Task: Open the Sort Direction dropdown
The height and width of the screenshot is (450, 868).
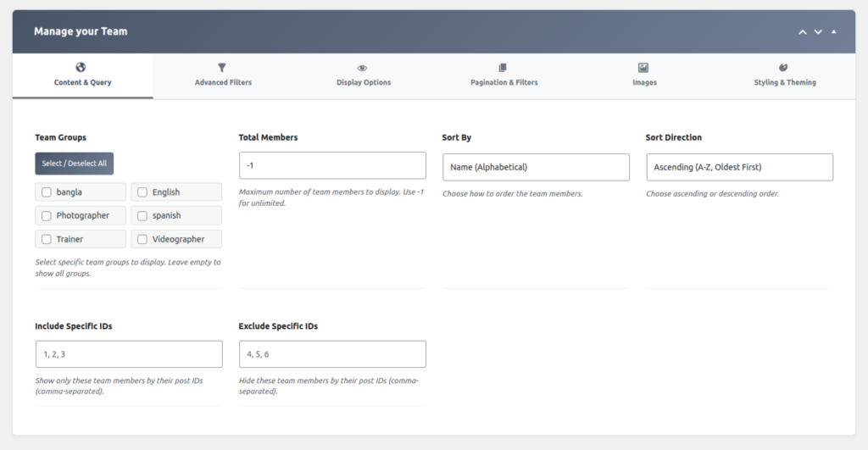Action: [739, 167]
